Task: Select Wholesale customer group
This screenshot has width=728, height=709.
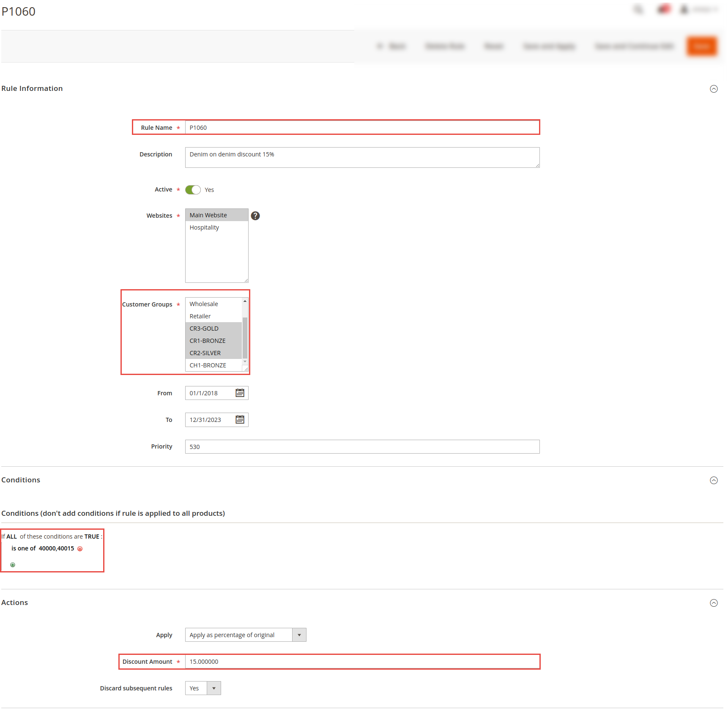Action: (x=213, y=304)
